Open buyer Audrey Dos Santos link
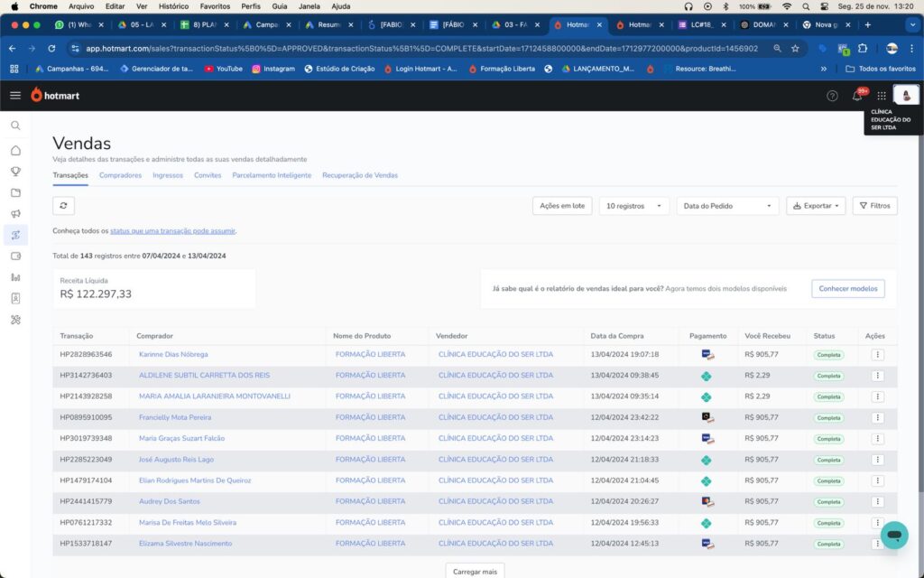 (169, 501)
